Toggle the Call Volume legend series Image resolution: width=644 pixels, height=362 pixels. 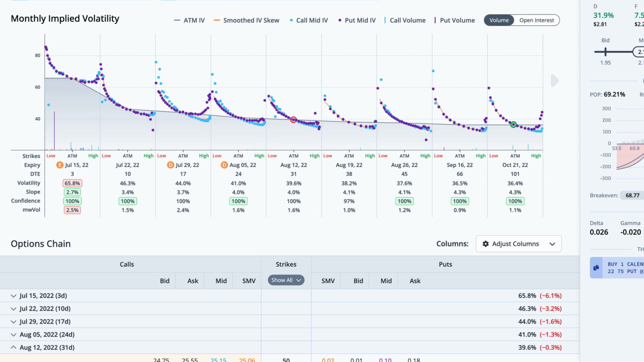(405, 20)
